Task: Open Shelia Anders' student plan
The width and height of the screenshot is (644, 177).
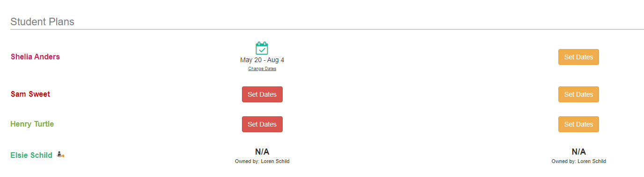Action: (35, 57)
